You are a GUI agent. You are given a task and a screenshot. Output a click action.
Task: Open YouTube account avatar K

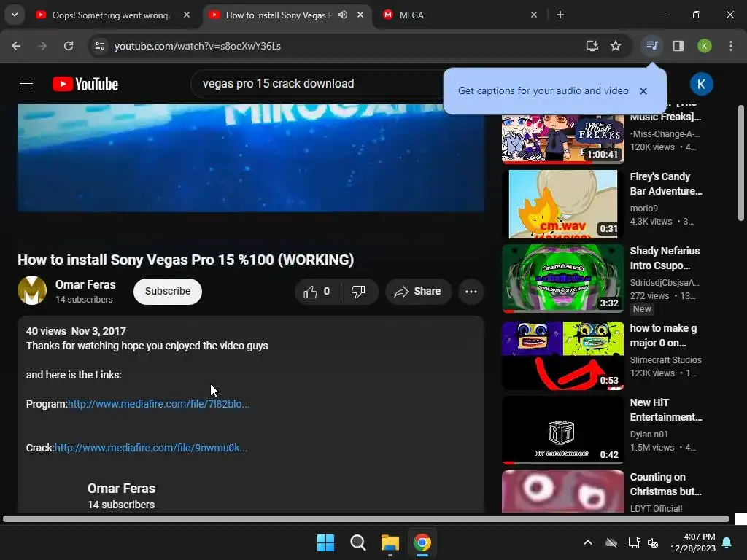pyautogui.click(x=701, y=84)
